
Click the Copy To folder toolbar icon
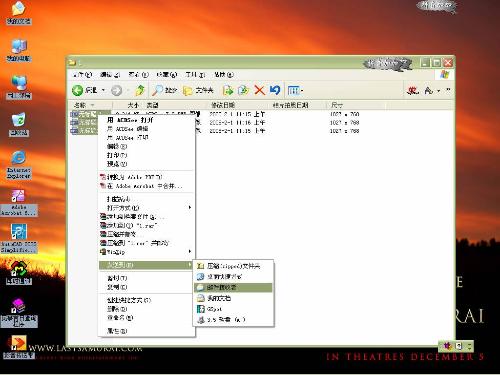[244, 90]
